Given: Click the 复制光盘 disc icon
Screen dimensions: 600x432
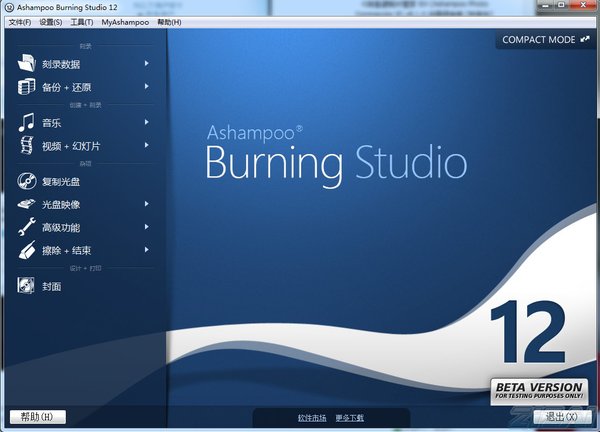Looking at the screenshot, I should [x=27, y=181].
